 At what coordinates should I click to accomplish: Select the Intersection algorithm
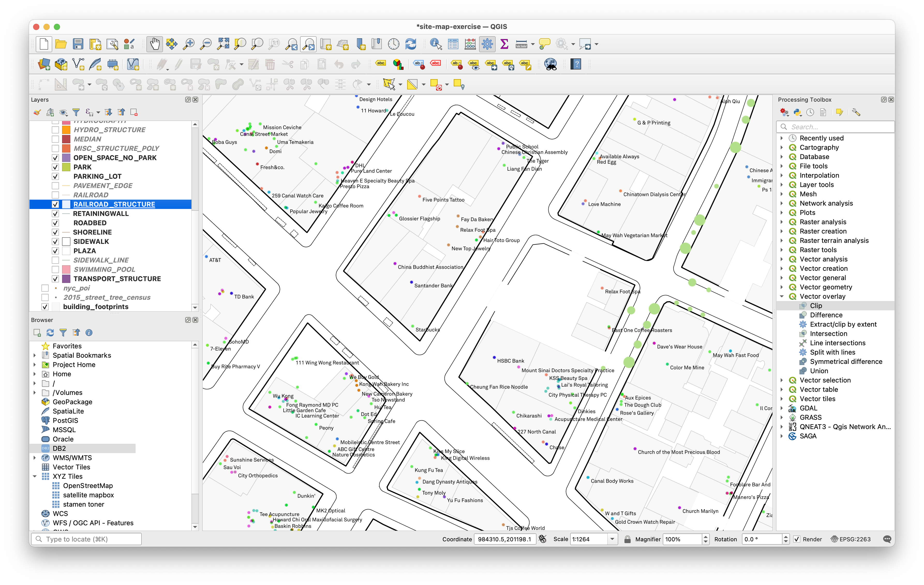[828, 334]
